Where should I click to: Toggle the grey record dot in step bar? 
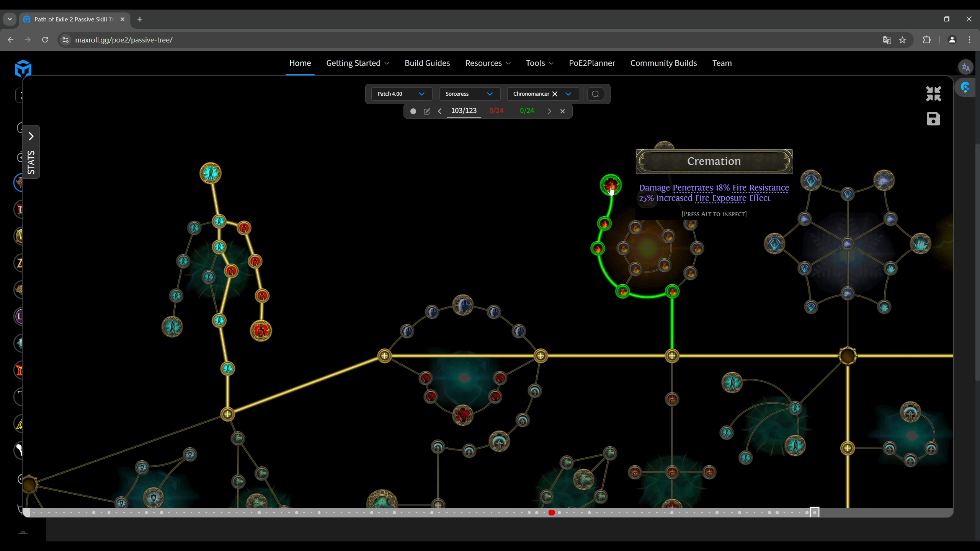413,111
